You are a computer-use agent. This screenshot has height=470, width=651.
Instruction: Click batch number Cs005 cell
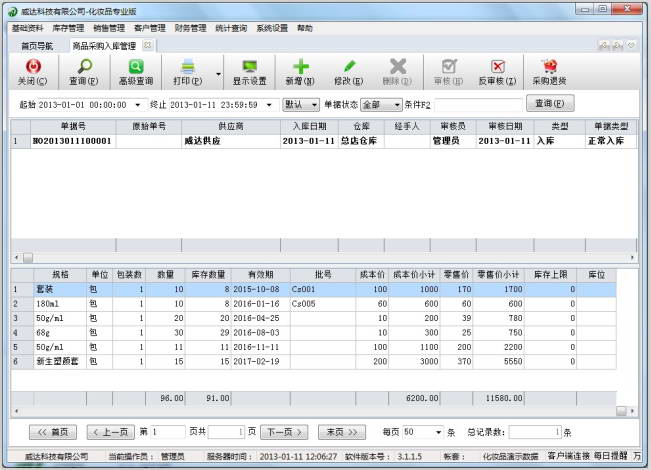(x=323, y=304)
